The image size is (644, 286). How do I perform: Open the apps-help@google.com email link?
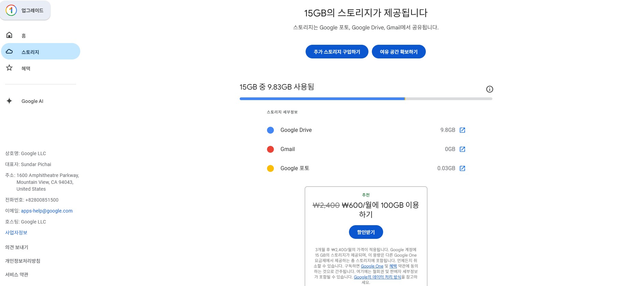47,211
